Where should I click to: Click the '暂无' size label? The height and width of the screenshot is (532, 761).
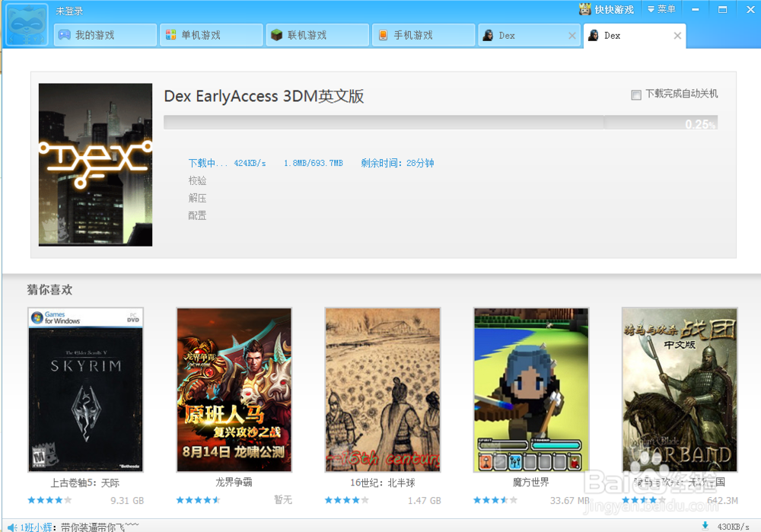pyautogui.click(x=283, y=500)
